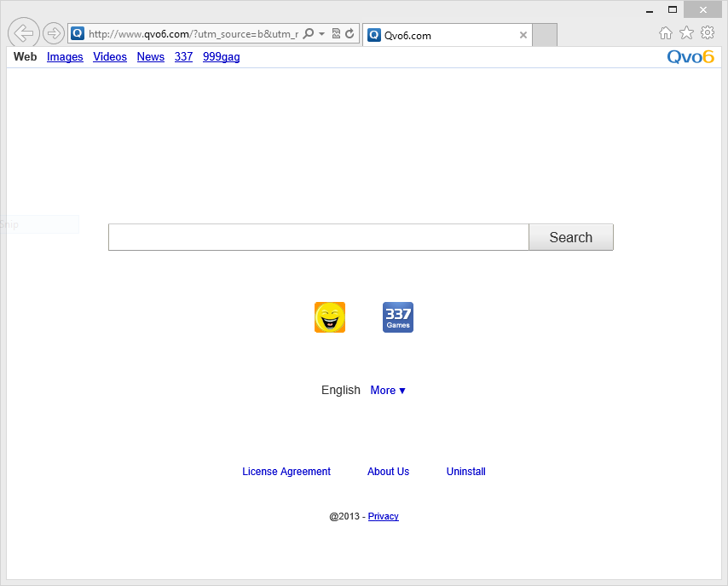Viewport: 728px width, 586px height.
Task: Open the 337 link in top bar
Action: click(183, 56)
